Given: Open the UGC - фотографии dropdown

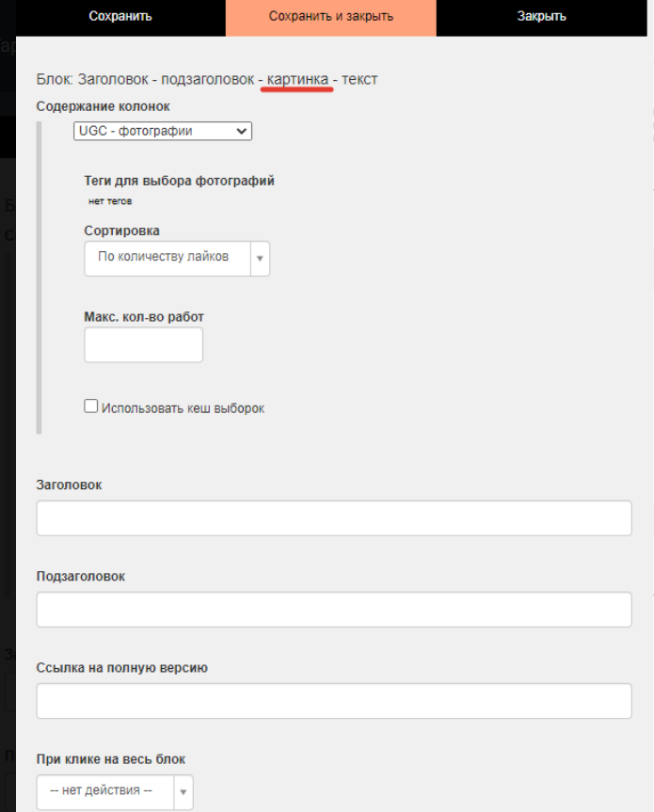Looking at the screenshot, I should tap(163, 131).
